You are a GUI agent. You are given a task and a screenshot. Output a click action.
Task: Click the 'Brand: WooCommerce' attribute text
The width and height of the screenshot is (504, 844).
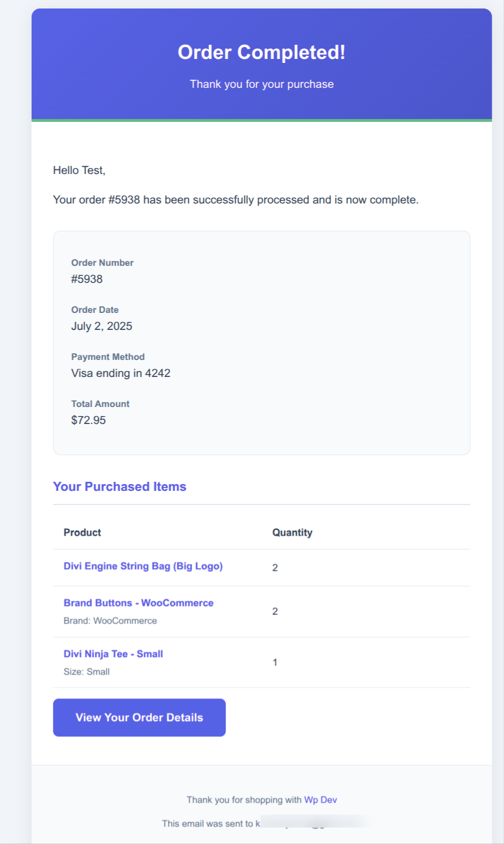tap(110, 621)
